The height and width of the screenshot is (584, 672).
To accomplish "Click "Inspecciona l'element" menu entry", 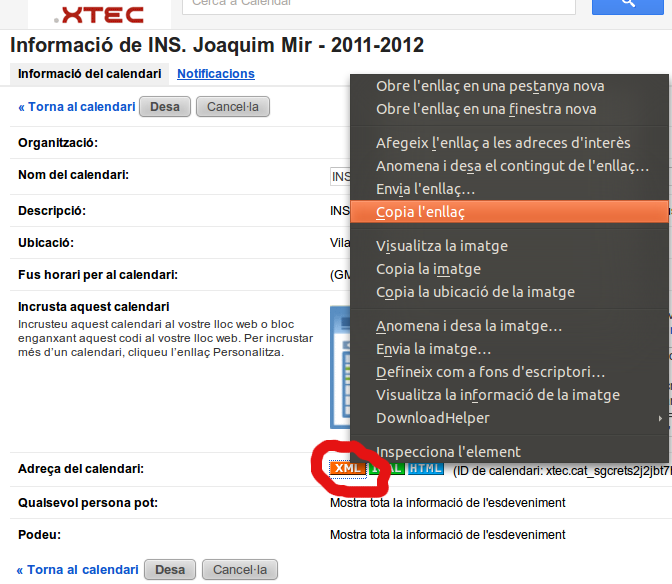I will pyautogui.click(x=448, y=451).
